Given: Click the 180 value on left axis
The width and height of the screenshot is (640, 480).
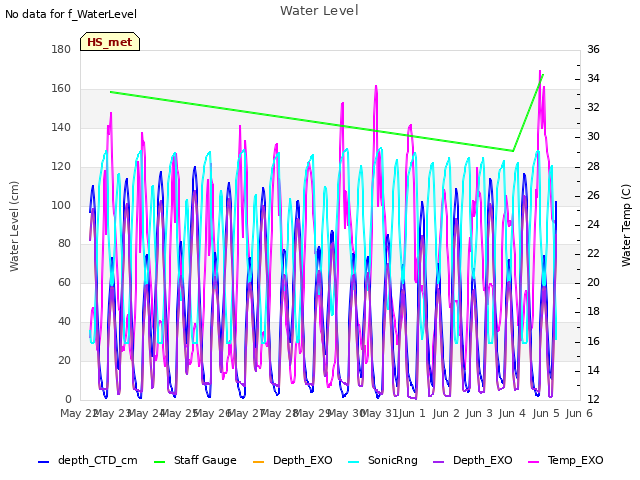Looking at the screenshot, I should point(61,50).
